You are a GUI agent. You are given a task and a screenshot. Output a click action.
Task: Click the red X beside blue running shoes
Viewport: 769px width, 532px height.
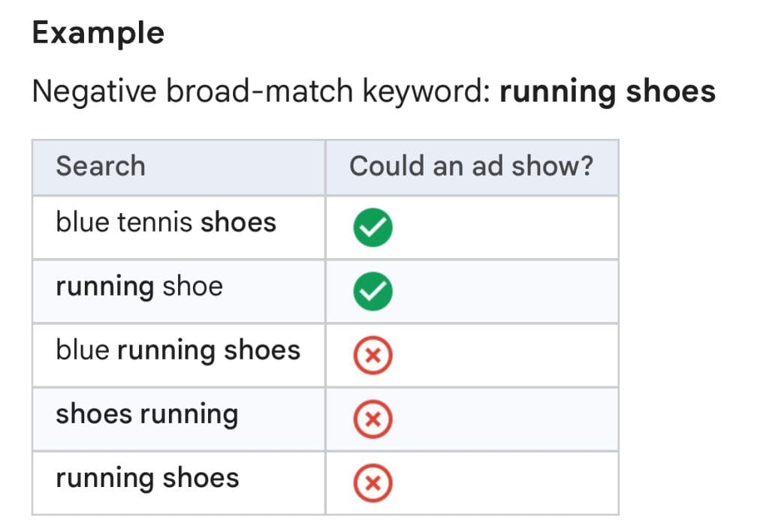[x=372, y=356]
